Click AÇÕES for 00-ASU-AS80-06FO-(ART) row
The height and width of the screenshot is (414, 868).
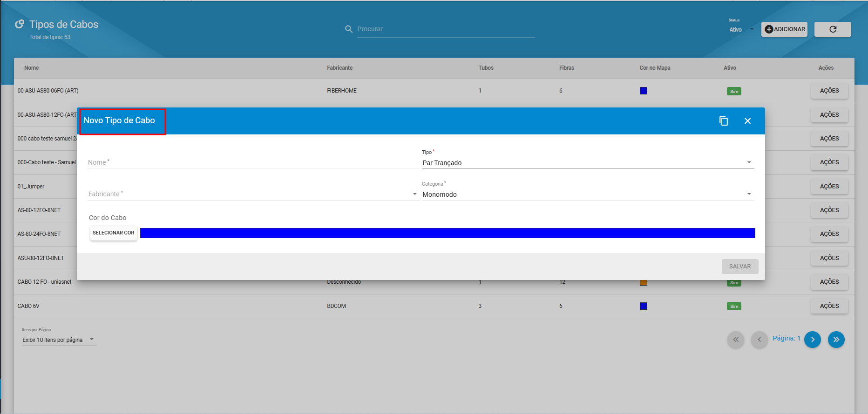(x=829, y=91)
